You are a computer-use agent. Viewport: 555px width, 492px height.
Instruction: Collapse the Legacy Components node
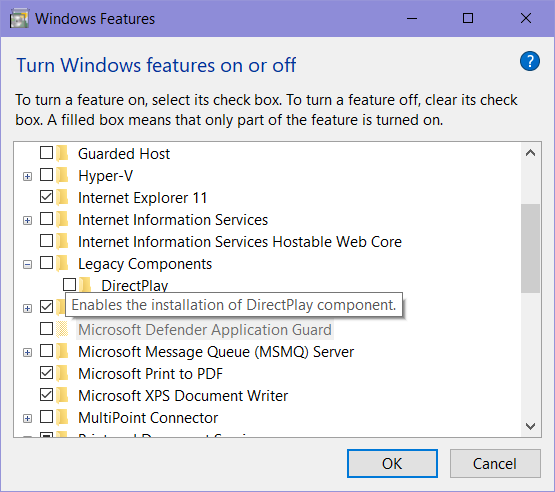point(27,264)
